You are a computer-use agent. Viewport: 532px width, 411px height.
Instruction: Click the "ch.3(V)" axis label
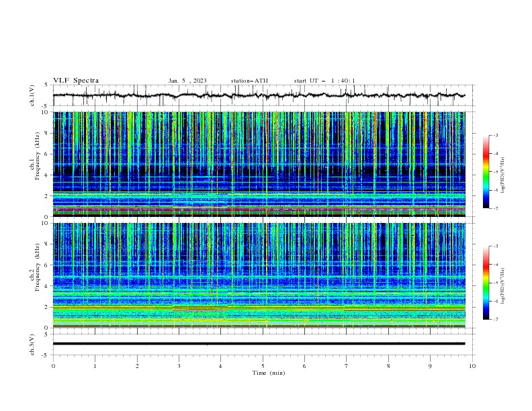(32, 345)
